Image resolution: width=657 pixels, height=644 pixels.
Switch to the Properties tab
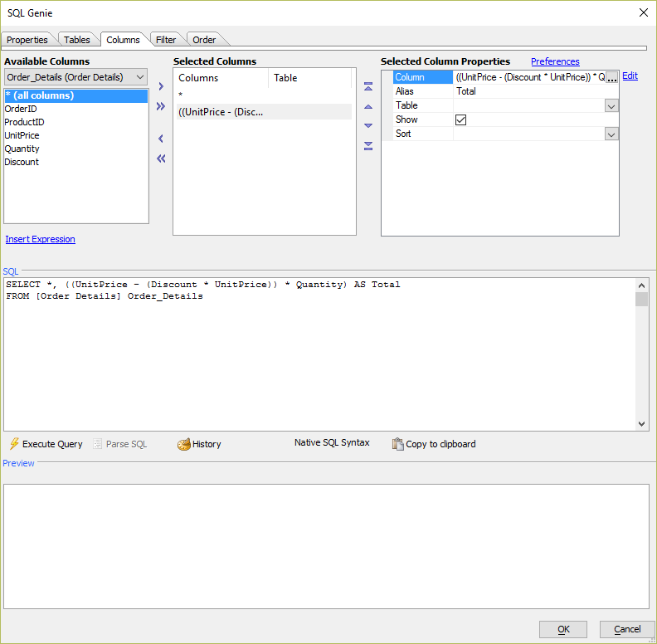[x=27, y=40]
